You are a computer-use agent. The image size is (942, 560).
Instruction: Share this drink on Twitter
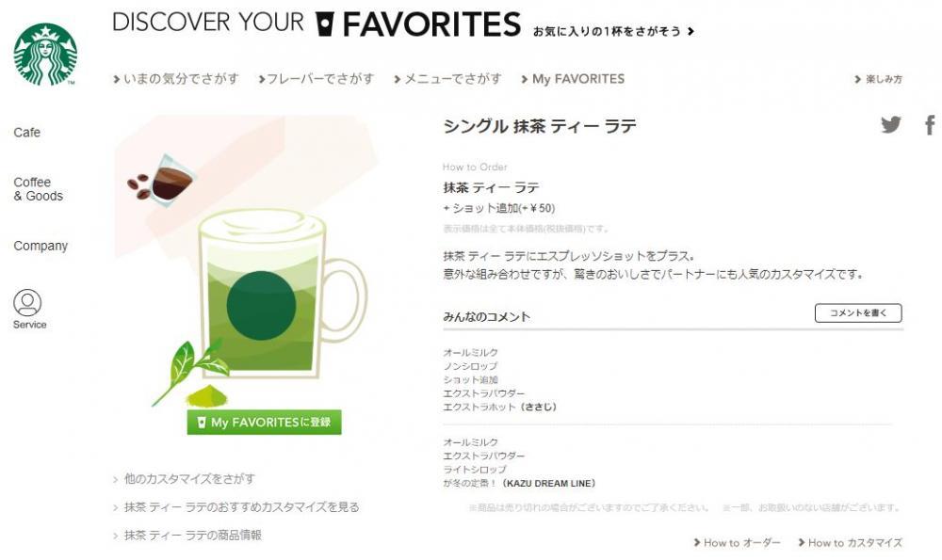click(890, 124)
